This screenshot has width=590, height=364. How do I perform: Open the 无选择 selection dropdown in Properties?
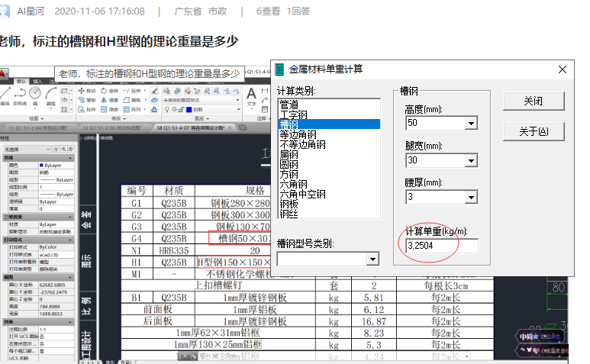tap(27, 150)
